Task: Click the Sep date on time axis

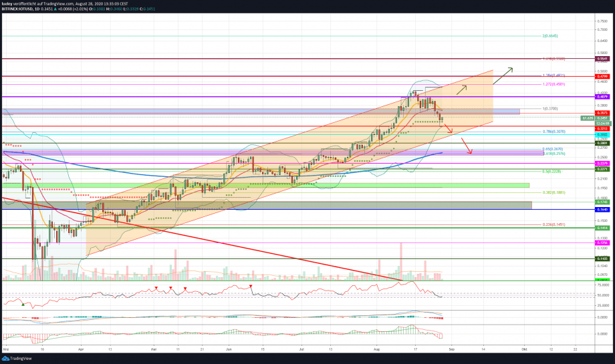Action: coord(452,349)
